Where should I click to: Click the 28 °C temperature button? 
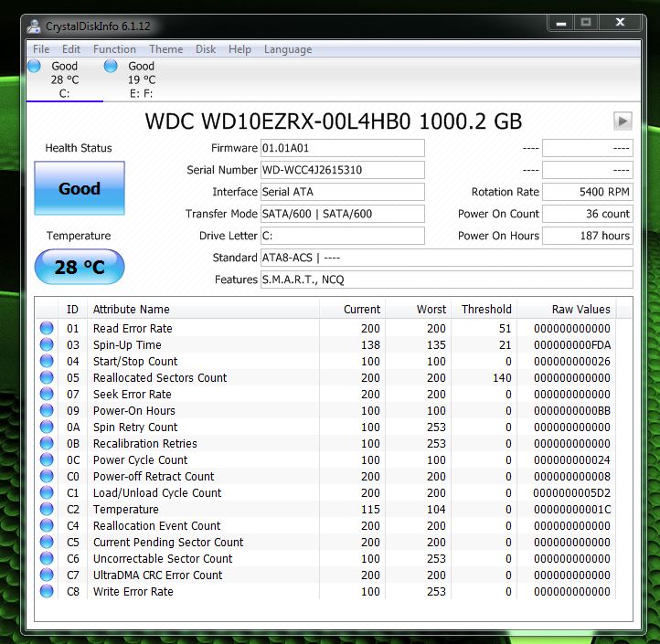click(x=80, y=267)
